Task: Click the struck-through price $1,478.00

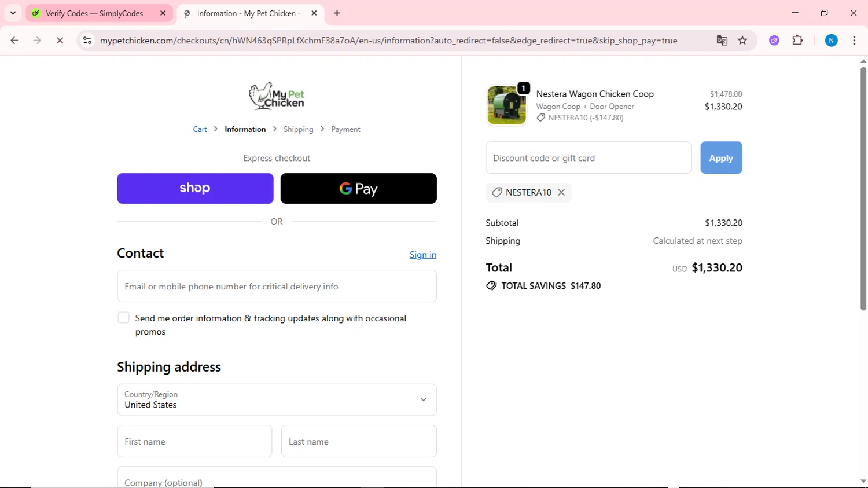Action: click(x=726, y=94)
